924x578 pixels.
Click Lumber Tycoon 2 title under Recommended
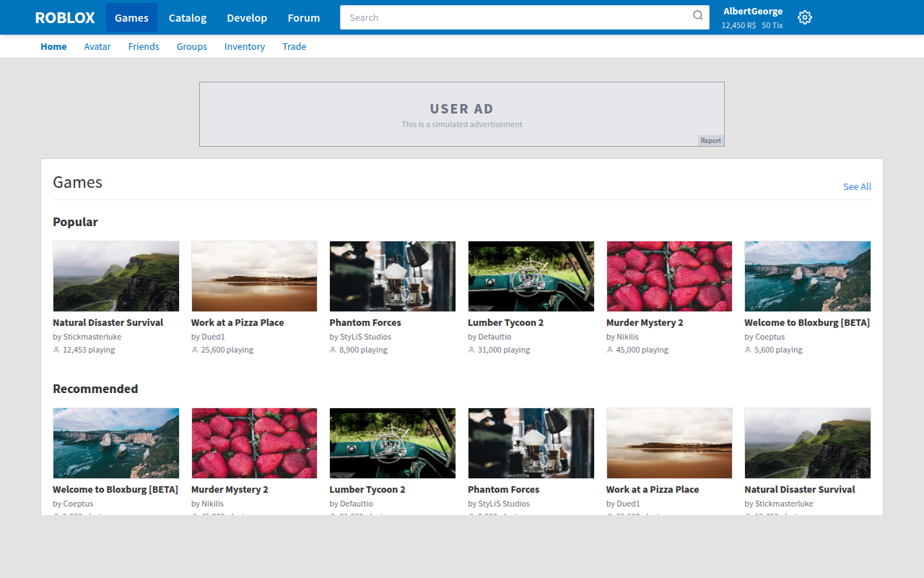(x=367, y=489)
